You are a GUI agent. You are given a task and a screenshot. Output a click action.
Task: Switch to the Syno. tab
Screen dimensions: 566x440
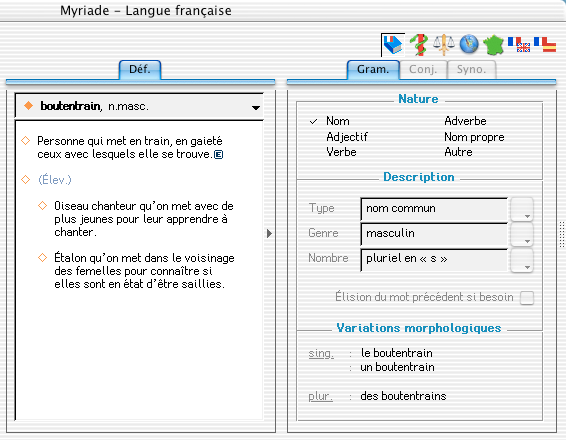pos(471,69)
